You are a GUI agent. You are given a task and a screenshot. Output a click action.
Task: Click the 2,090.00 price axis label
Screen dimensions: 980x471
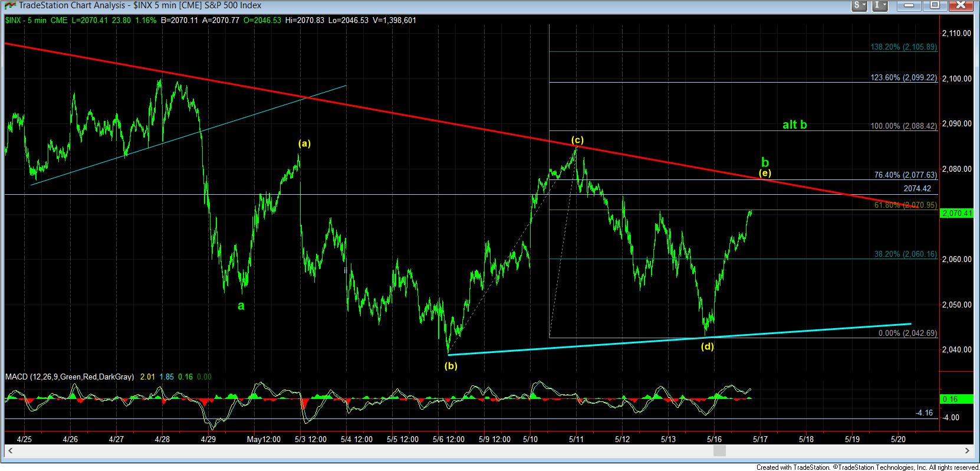click(x=956, y=123)
